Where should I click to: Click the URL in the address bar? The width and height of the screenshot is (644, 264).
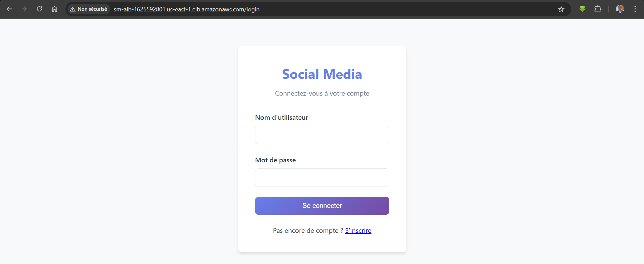[x=187, y=9]
